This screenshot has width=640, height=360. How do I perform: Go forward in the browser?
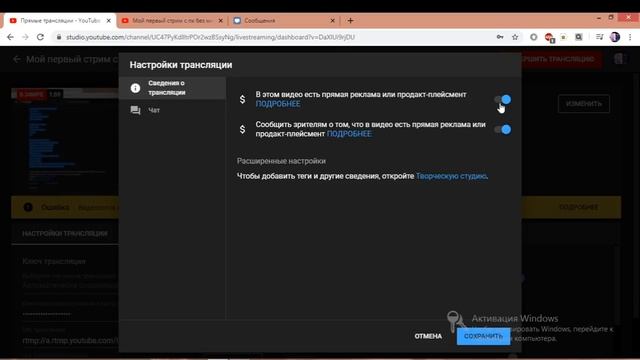[x=25, y=37]
